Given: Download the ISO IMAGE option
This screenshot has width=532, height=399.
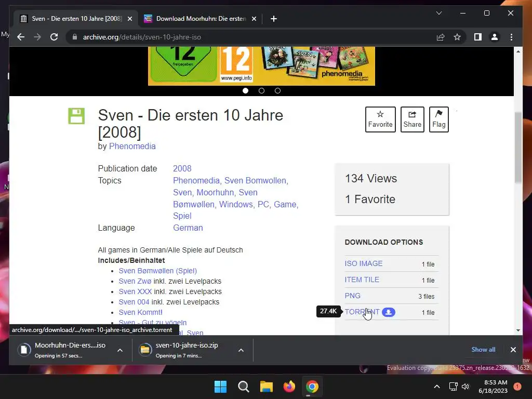Looking at the screenshot, I should point(363,263).
